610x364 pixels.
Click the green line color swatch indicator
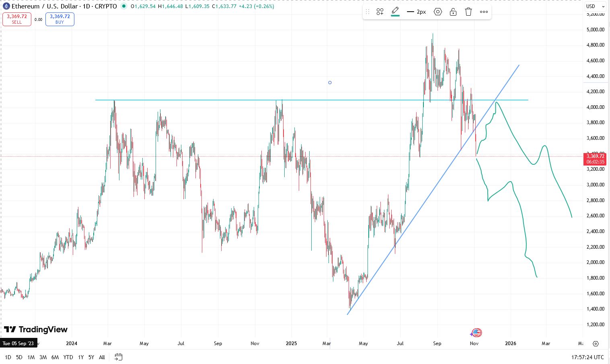point(395,15)
